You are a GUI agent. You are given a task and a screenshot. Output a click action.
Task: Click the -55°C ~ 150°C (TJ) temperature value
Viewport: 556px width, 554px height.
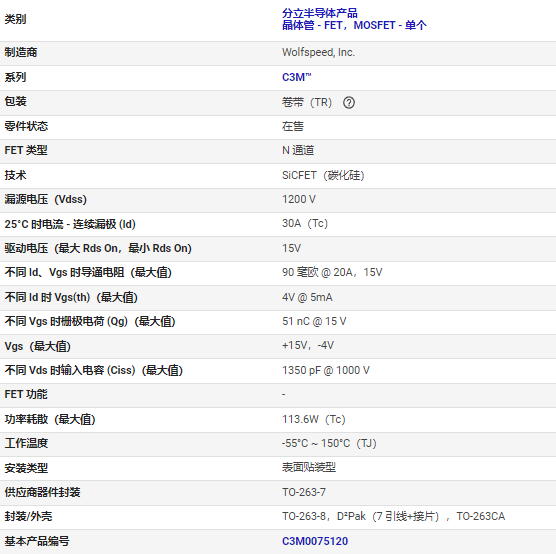(x=329, y=443)
